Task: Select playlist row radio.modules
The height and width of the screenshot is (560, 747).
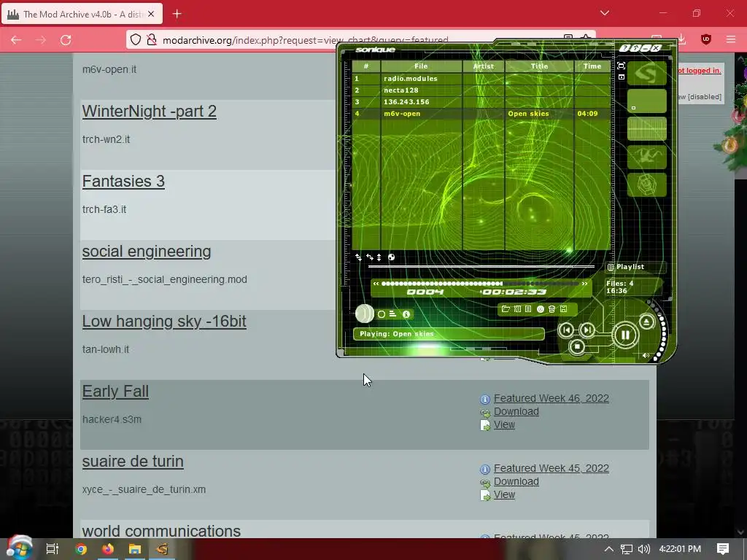Action: tap(481, 79)
